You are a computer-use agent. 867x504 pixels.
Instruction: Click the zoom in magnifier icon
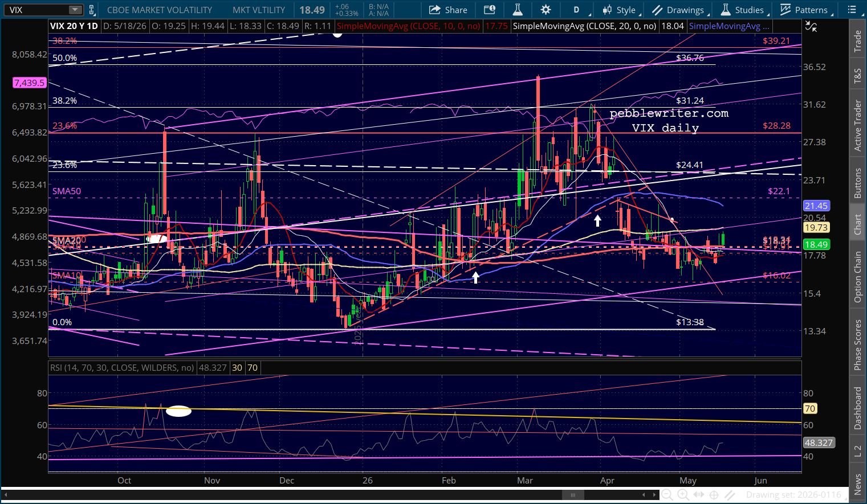(683, 495)
